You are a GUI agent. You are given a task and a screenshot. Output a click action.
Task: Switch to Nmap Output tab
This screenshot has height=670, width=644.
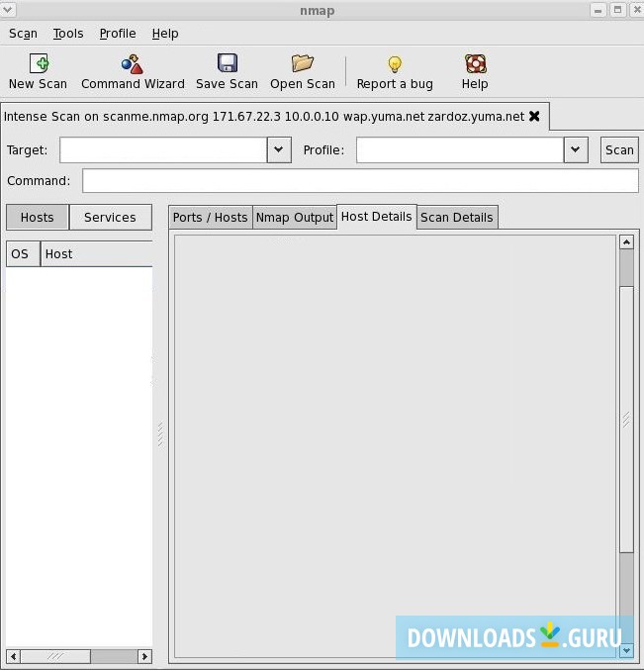click(295, 217)
